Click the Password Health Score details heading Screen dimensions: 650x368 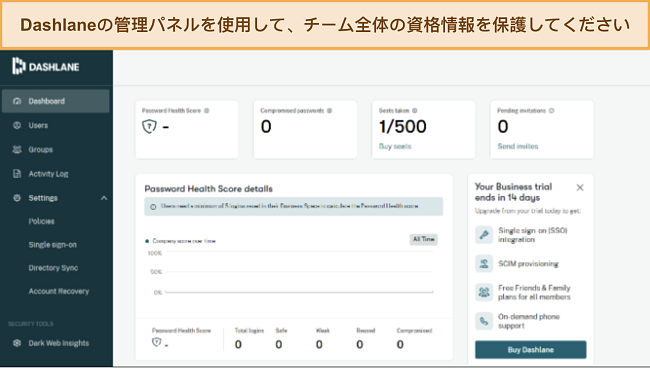pyautogui.click(x=209, y=189)
